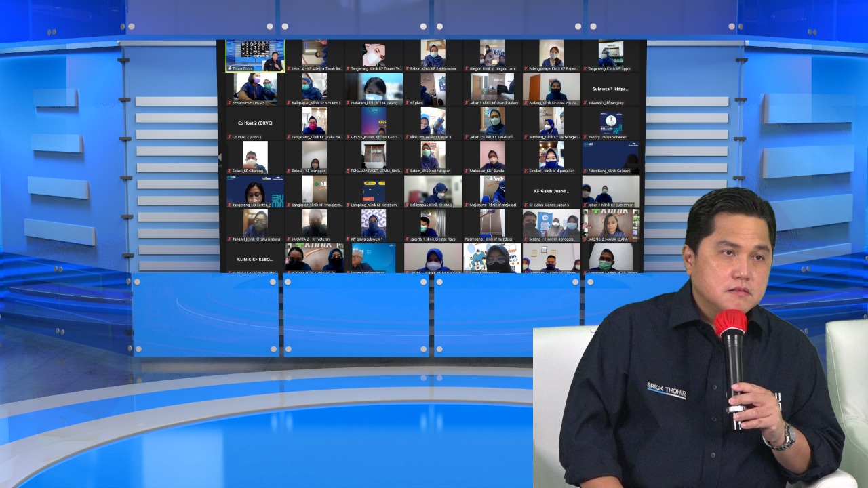The image size is (868, 488).
Task: Click muted mic icon for Lampung_Klinik KF Kotabumi
Action: pyautogui.click(x=347, y=205)
